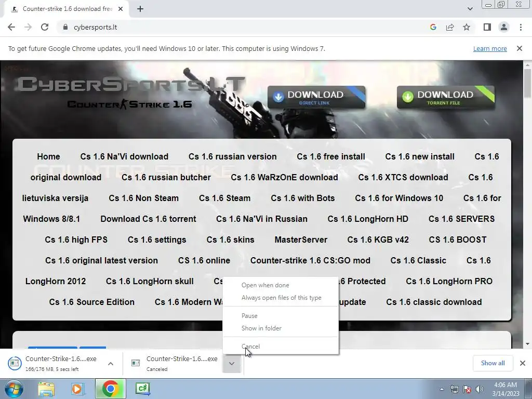Go to the Home menu link

click(x=48, y=156)
